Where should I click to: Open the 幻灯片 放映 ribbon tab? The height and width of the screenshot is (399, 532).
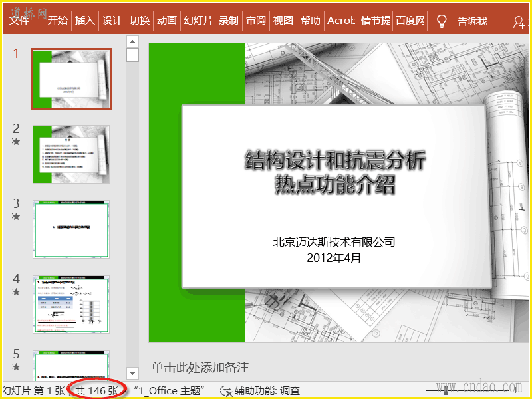[x=198, y=21]
